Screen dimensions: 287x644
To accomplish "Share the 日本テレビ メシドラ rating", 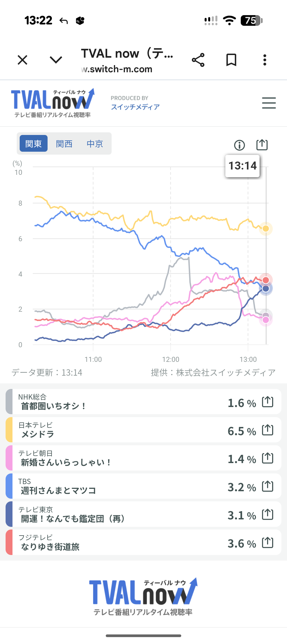I will point(268,430).
